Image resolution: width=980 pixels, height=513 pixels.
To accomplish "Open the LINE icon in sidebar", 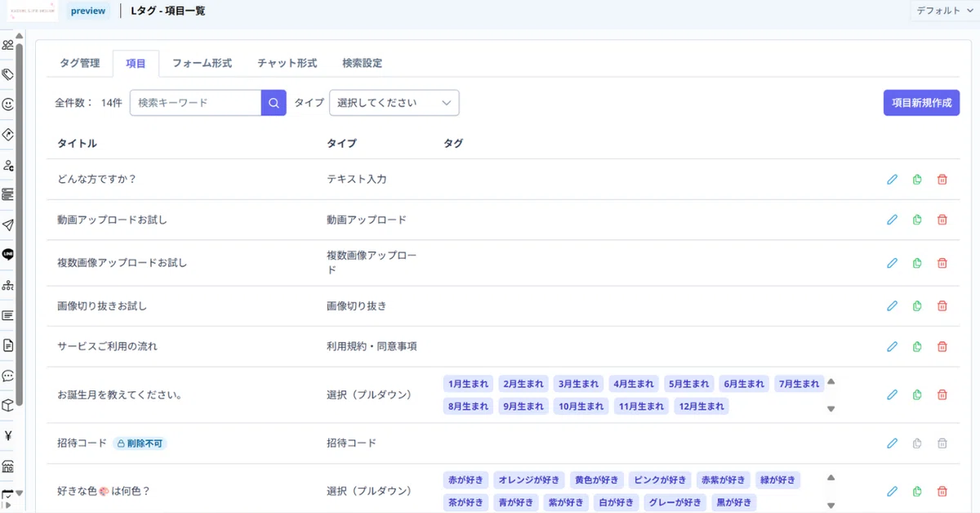I will (8, 254).
